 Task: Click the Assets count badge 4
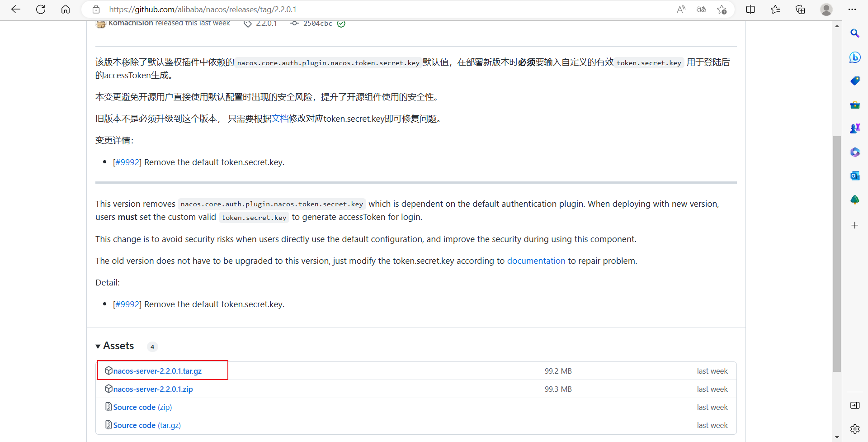[x=152, y=347]
